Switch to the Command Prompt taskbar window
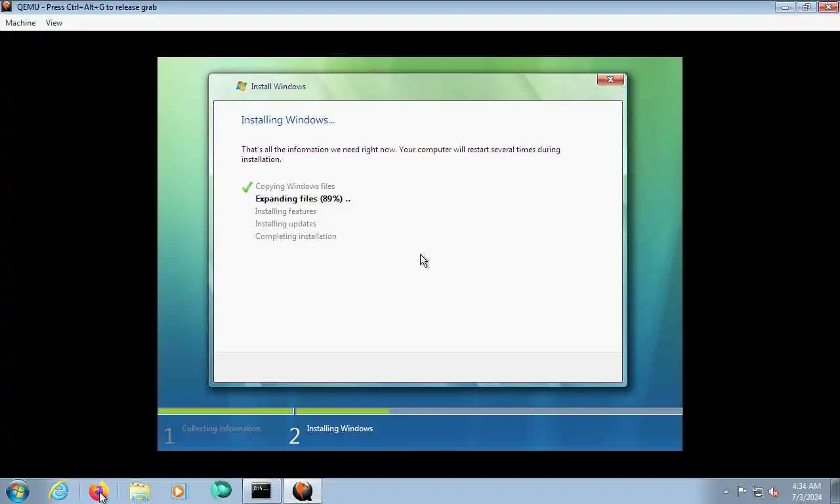Screen dimensions: 840x504 pyautogui.click(x=261, y=491)
